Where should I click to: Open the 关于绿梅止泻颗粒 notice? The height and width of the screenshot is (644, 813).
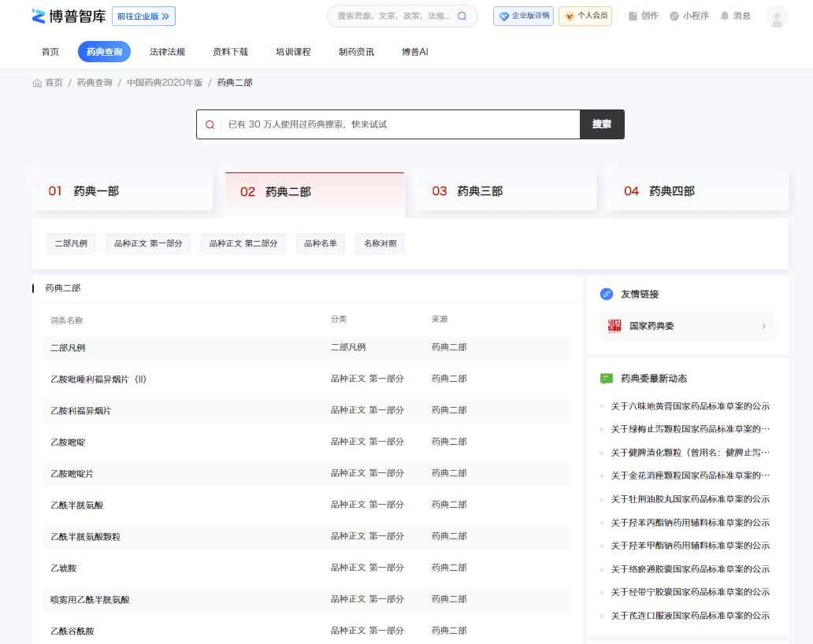click(x=690, y=429)
